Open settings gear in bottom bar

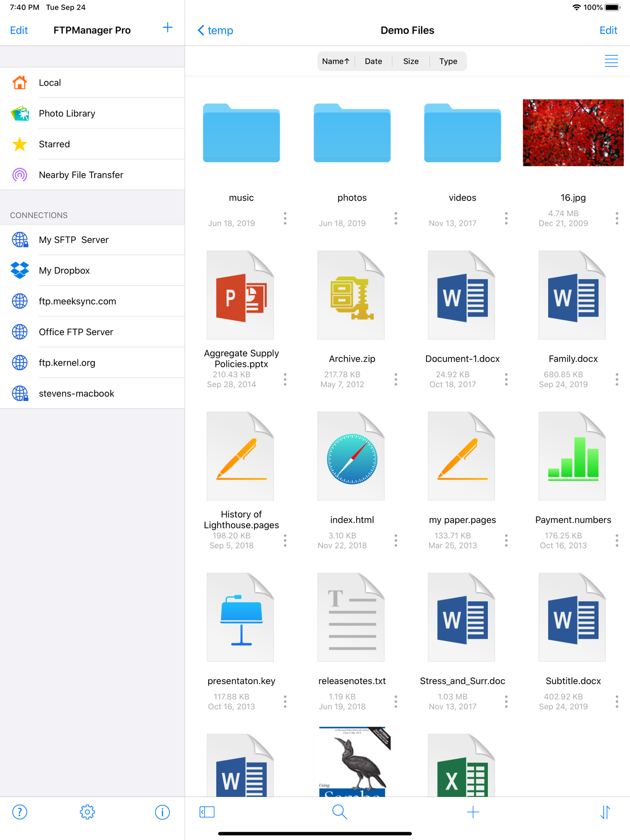pos(87,812)
